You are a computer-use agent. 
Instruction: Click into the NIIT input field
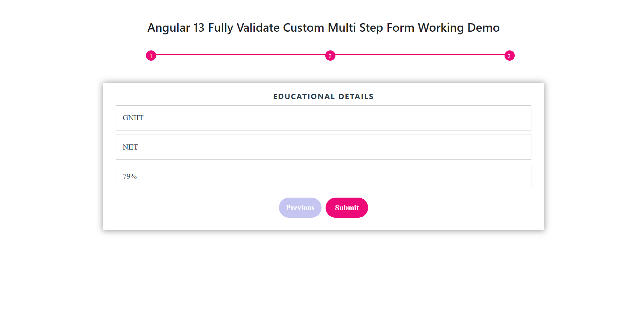323,147
